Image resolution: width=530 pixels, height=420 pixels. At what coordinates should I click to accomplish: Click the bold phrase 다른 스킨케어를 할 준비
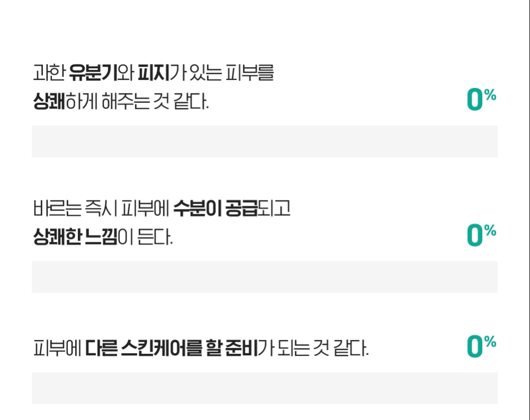(x=171, y=348)
